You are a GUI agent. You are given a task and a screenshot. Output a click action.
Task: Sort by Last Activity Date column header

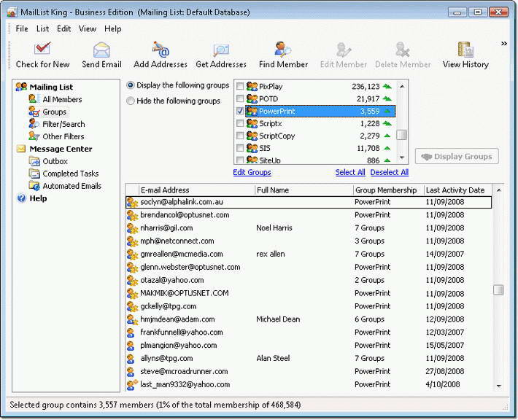point(455,190)
